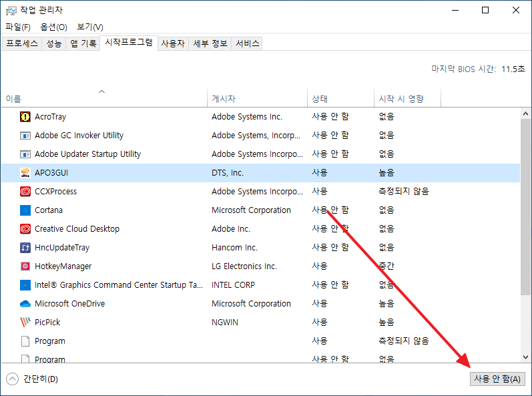Select the 시작프로그램 tab
This screenshot has height=396, width=532.
point(129,43)
